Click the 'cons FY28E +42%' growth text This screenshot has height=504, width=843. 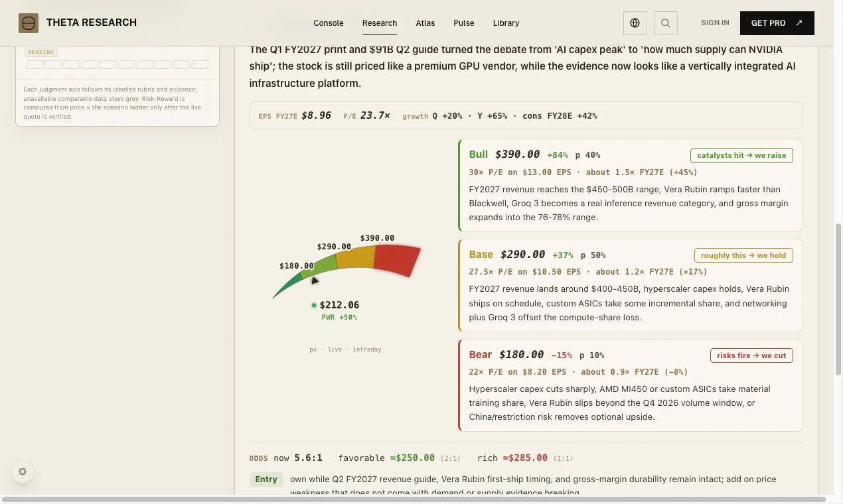tap(560, 116)
